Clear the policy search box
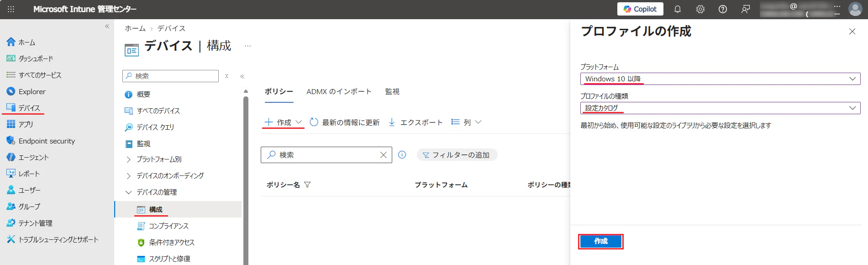The width and height of the screenshot is (868, 265). (x=384, y=155)
